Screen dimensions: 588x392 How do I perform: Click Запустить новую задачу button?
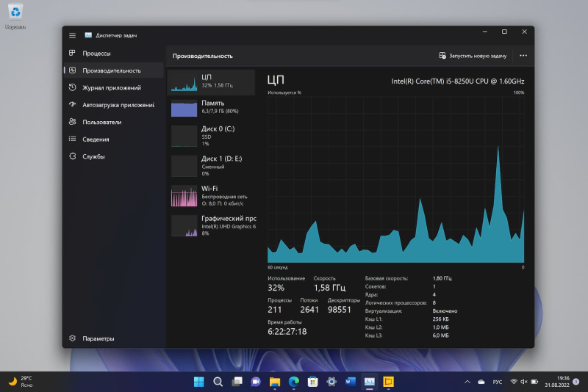tap(473, 56)
